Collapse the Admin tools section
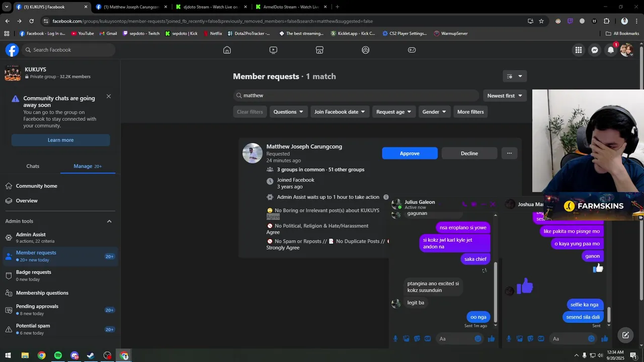This screenshot has height=362, width=644. [x=109, y=221]
